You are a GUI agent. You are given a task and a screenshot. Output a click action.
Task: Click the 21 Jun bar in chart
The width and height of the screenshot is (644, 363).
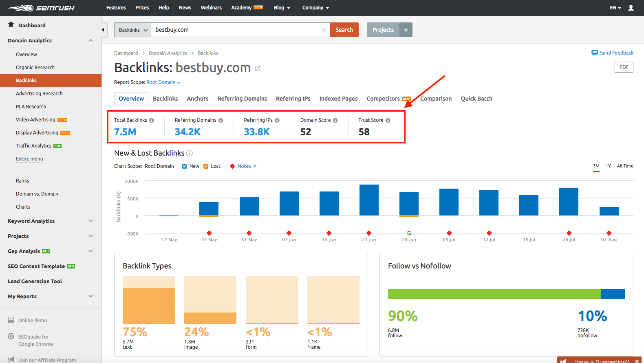coord(369,200)
